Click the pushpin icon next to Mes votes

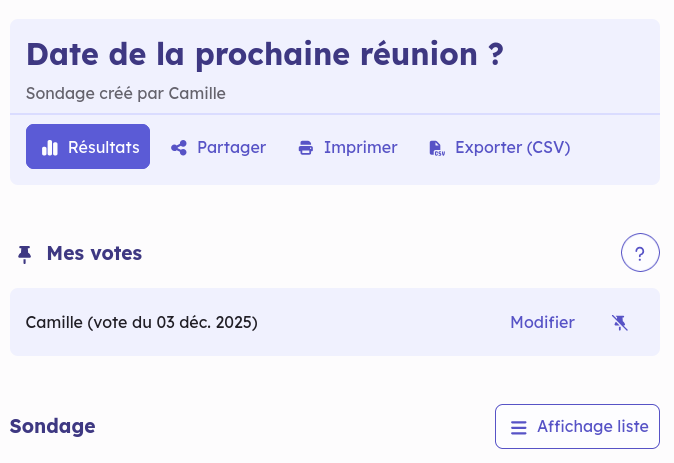pos(25,254)
